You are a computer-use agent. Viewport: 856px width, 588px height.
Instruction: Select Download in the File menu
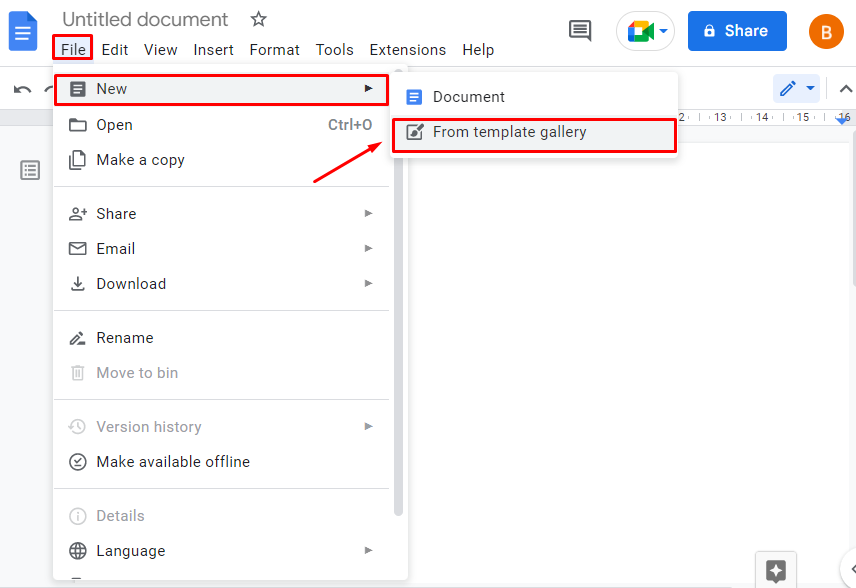[x=221, y=284]
